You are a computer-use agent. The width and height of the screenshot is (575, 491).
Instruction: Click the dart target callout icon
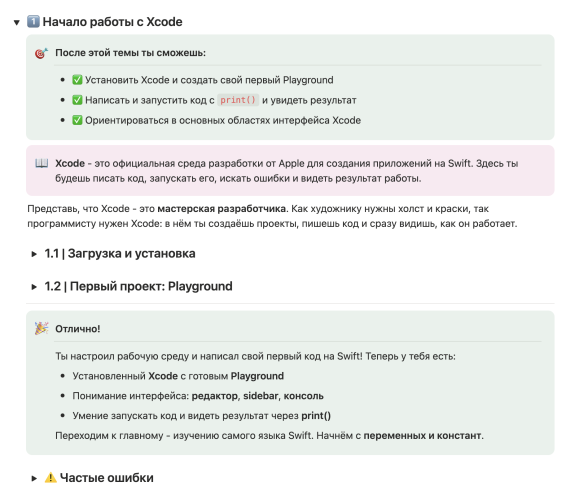[41, 53]
